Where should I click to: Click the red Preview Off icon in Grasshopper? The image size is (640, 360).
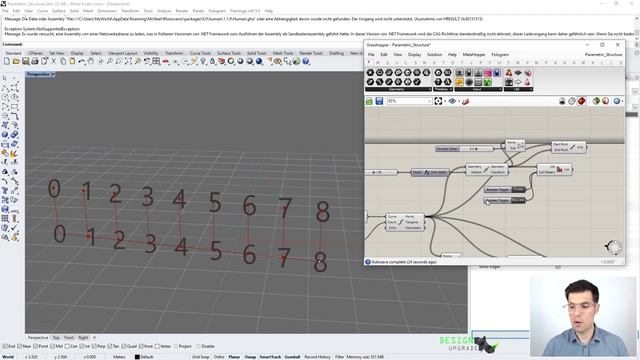tap(581, 101)
